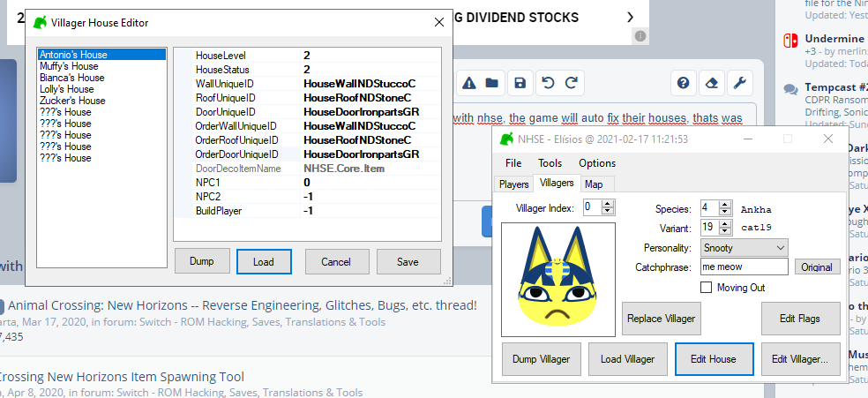
Task: Open the Options menu in NHSE
Action: [597, 163]
